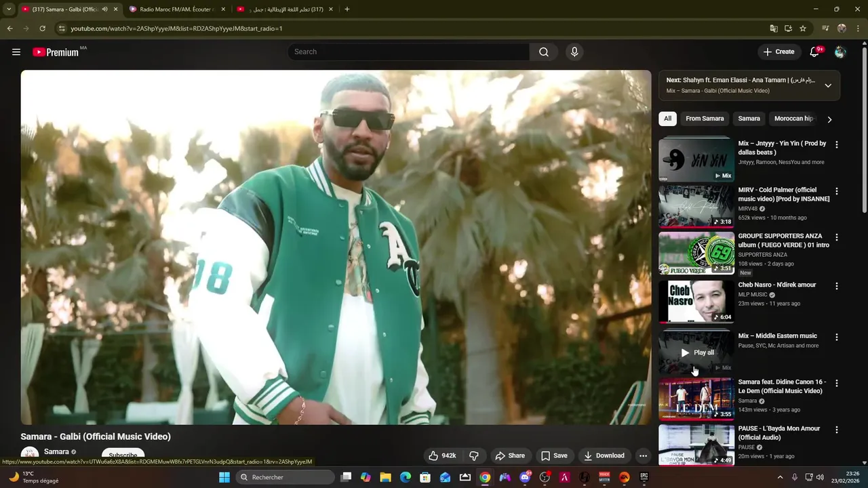Install app icon in address bar
This screenshot has height=488, width=868.
pos(788,28)
